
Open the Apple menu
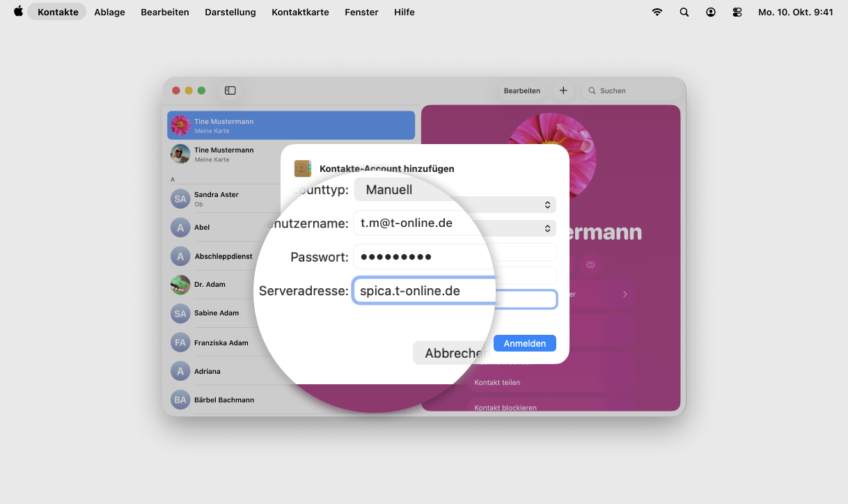[x=18, y=12]
